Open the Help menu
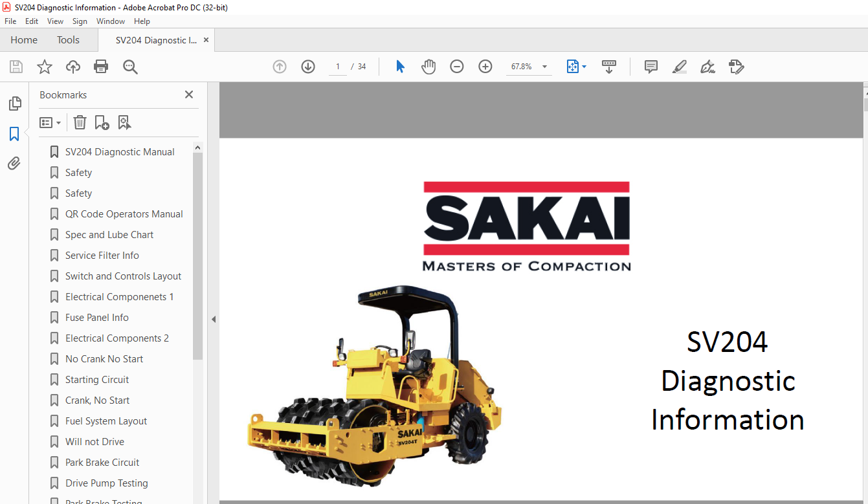 coord(142,21)
